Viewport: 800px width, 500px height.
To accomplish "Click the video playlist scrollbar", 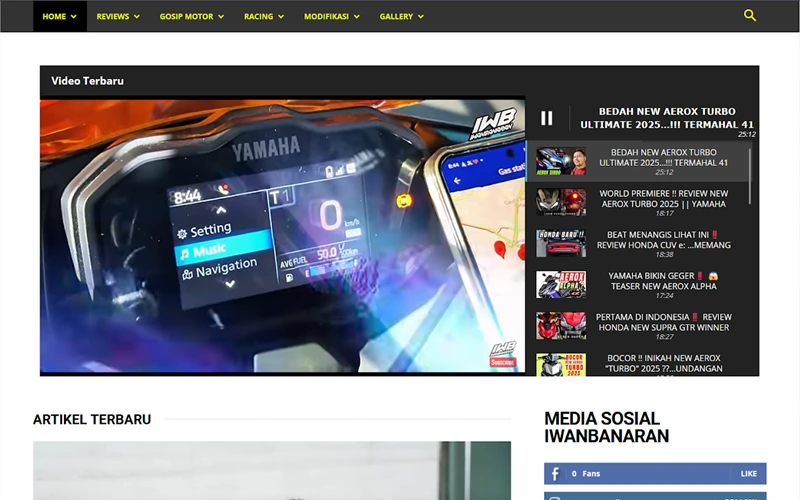I will [750, 176].
